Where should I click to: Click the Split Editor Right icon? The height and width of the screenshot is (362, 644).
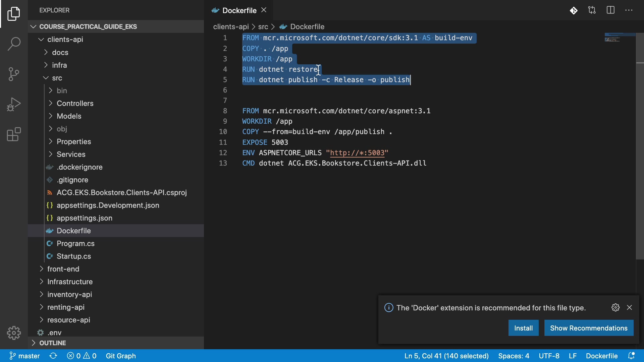click(x=611, y=10)
